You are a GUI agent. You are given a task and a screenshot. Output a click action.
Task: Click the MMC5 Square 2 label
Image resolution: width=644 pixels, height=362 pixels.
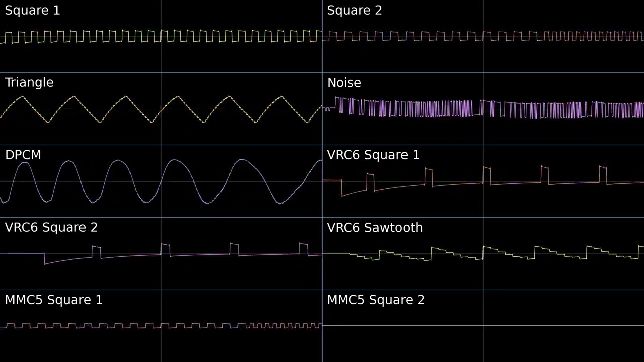(376, 300)
